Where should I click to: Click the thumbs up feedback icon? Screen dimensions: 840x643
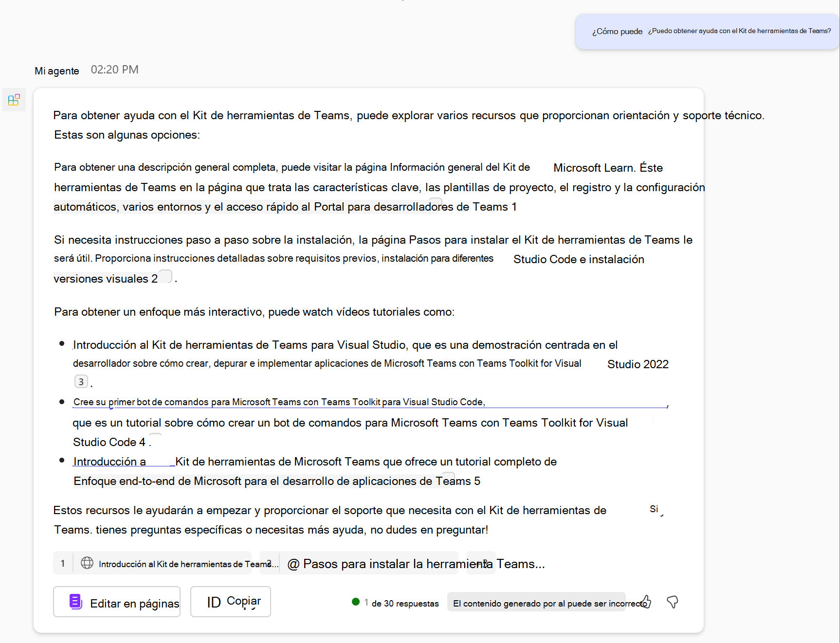tap(645, 602)
